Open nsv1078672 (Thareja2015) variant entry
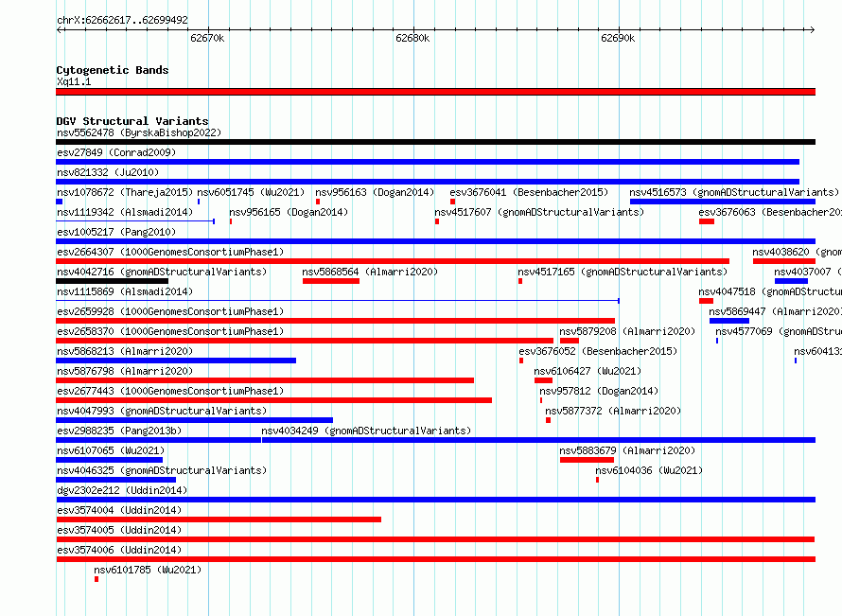The image size is (842, 616). click(125, 192)
